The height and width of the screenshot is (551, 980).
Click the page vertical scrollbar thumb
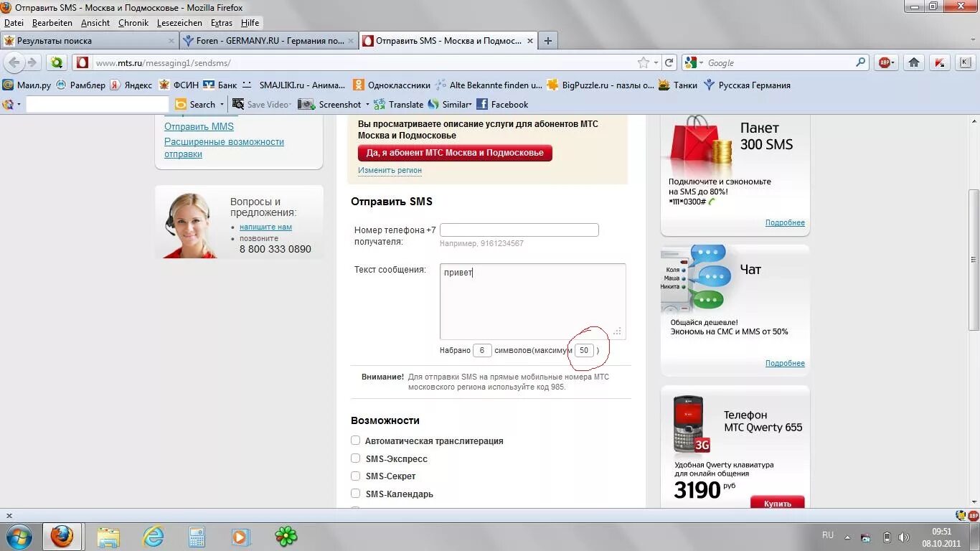tap(974, 259)
